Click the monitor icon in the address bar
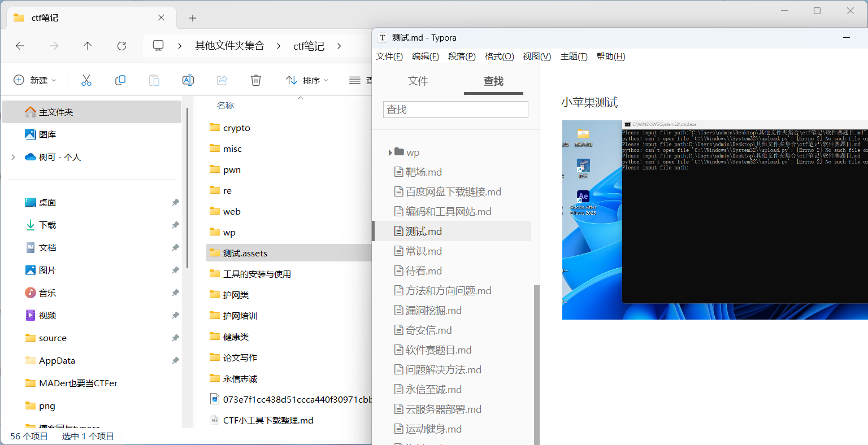 (158, 46)
